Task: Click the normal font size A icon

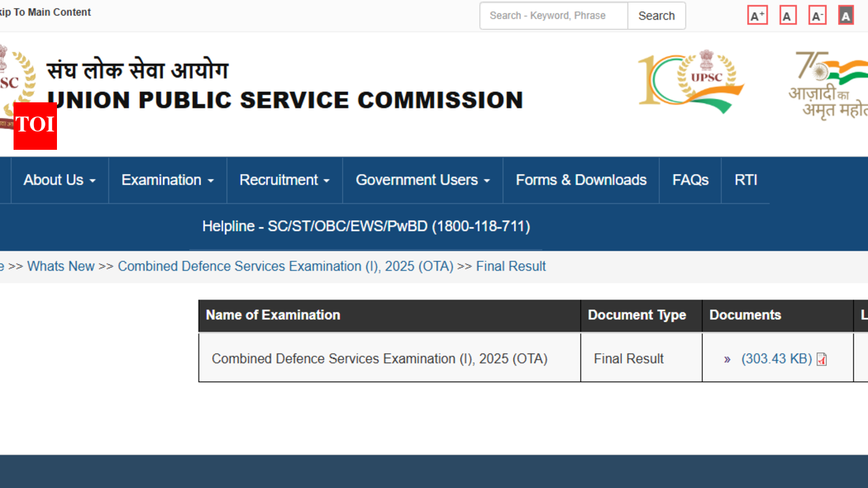Action: (787, 16)
